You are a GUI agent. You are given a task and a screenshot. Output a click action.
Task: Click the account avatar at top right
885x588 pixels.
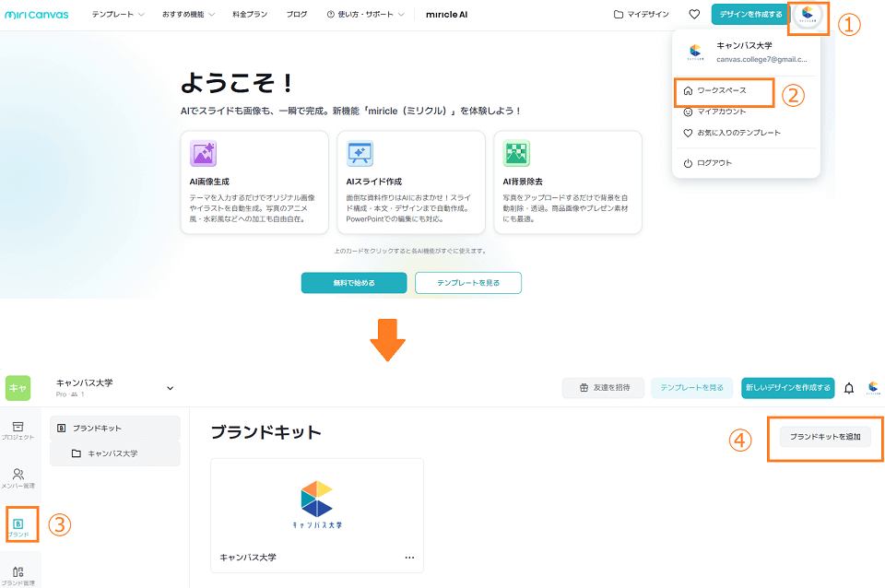click(x=806, y=14)
